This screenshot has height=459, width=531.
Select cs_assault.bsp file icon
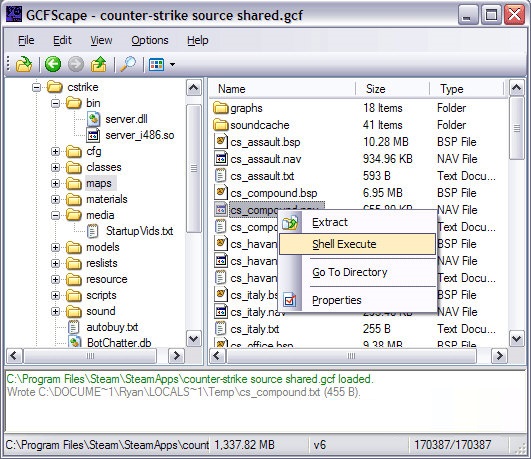pyautogui.click(x=220, y=141)
